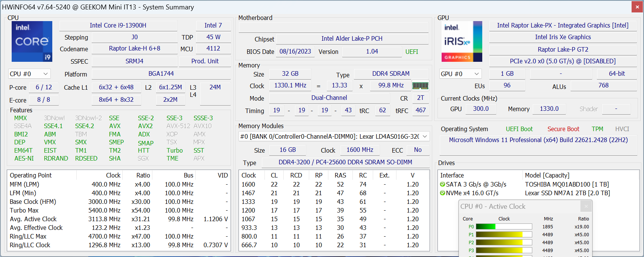Click the EUs value 96

pyautogui.click(x=507, y=86)
